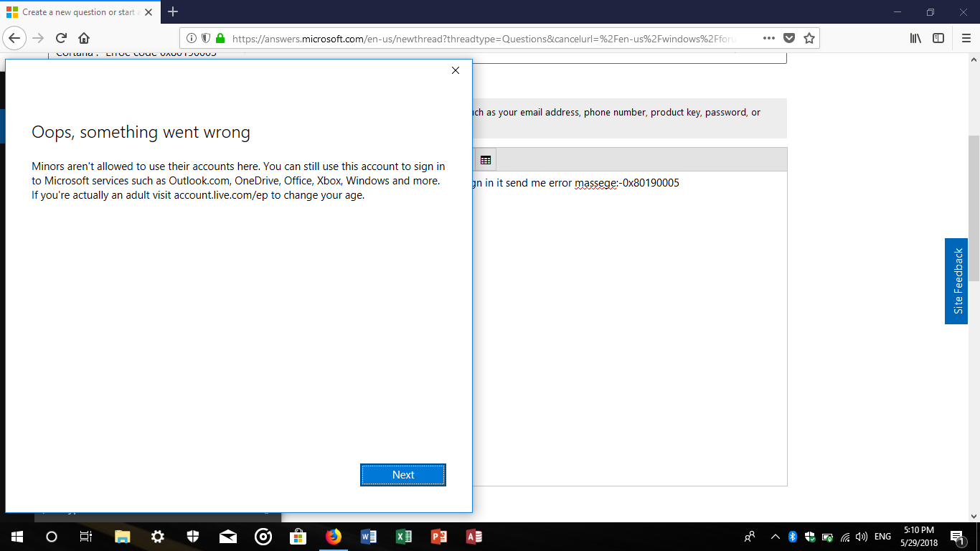Open the Firefox home page

click(x=84, y=38)
